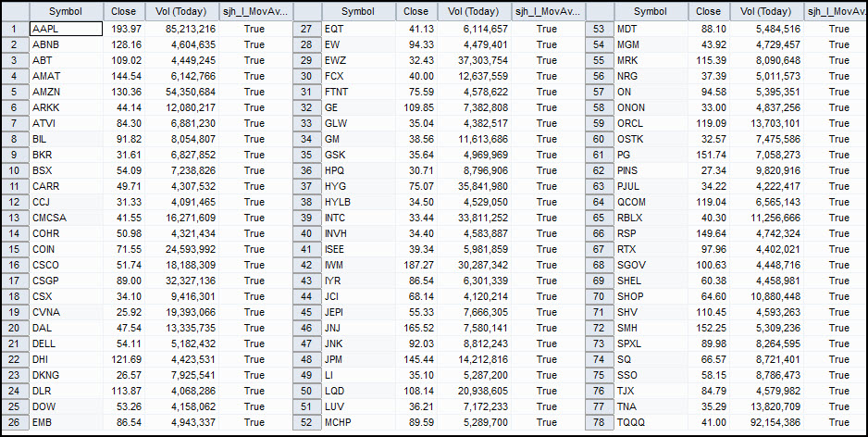Click Vol (Today) header above 85,213,216
This screenshot has width=868, height=437.
point(181,12)
